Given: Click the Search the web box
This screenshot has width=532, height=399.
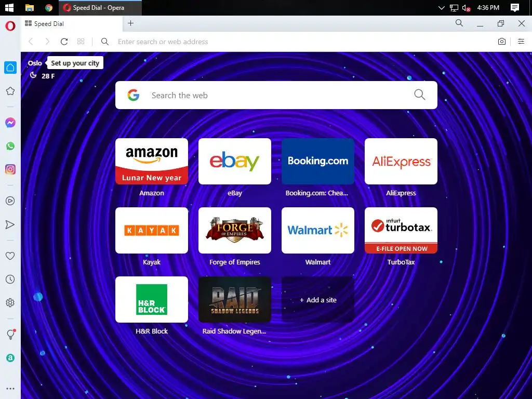Looking at the screenshot, I should (x=276, y=95).
